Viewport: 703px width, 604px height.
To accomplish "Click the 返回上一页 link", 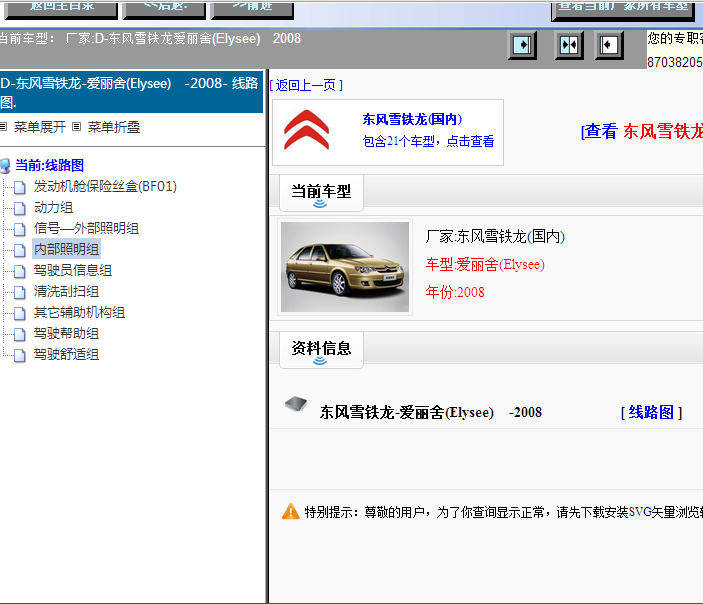I will pos(306,85).
